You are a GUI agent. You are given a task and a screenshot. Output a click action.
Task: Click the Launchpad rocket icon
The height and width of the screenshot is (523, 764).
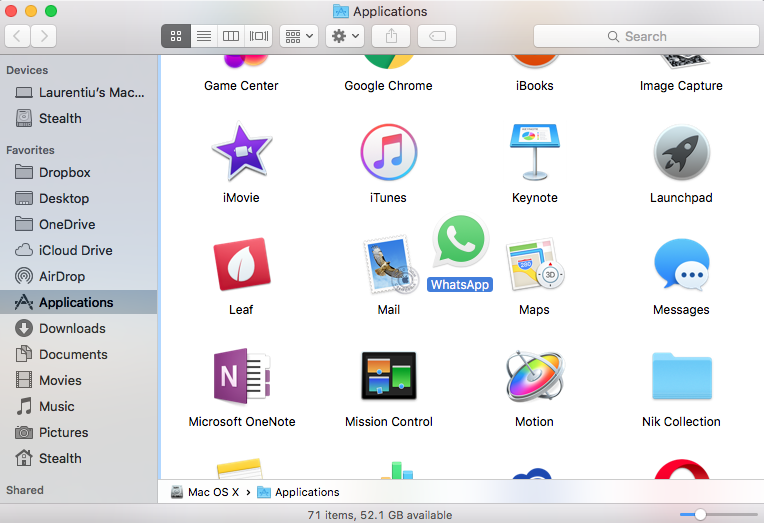pyautogui.click(x=681, y=153)
